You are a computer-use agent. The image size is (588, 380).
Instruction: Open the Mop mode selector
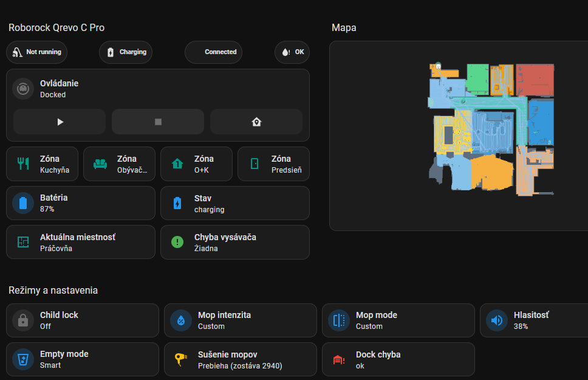coord(398,320)
